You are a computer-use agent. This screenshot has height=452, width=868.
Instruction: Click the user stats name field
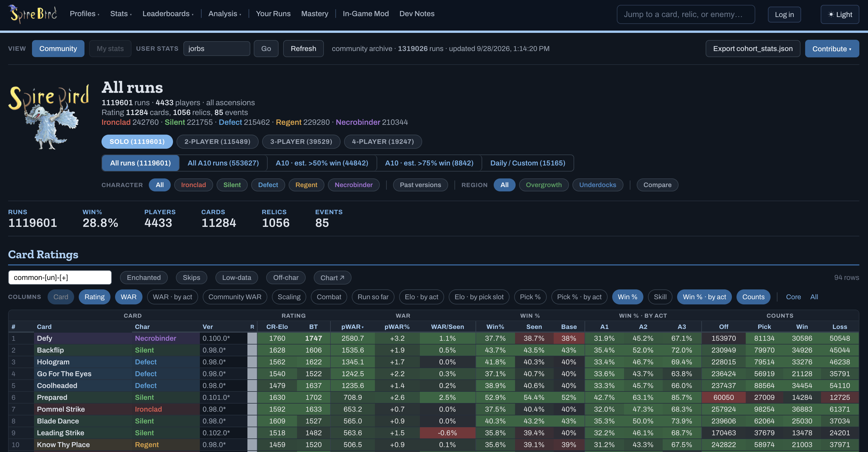click(x=217, y=48)
